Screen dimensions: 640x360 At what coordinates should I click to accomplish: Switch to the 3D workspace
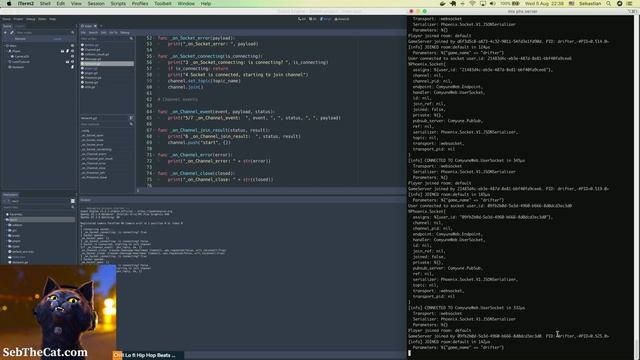(313, 19)
